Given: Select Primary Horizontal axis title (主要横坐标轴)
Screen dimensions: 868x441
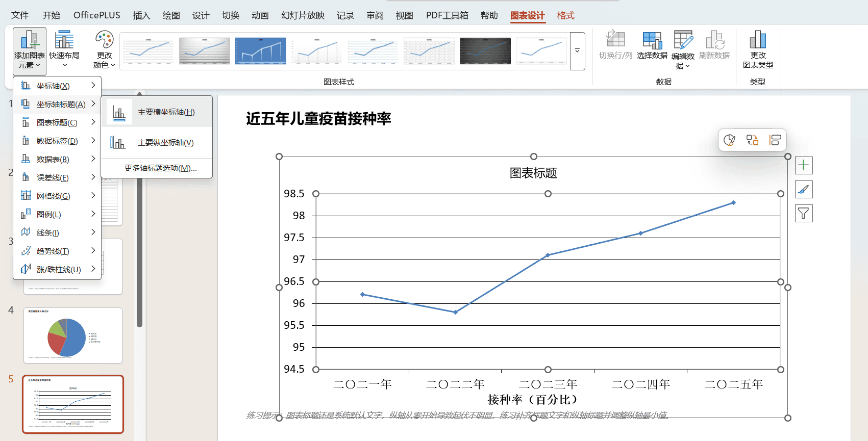Looking at the screenshot, I should [x=157, y=112].
